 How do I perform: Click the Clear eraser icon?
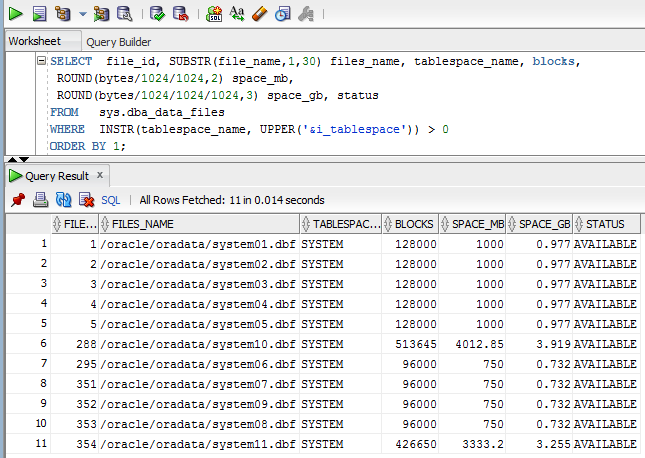click(260, 14)
